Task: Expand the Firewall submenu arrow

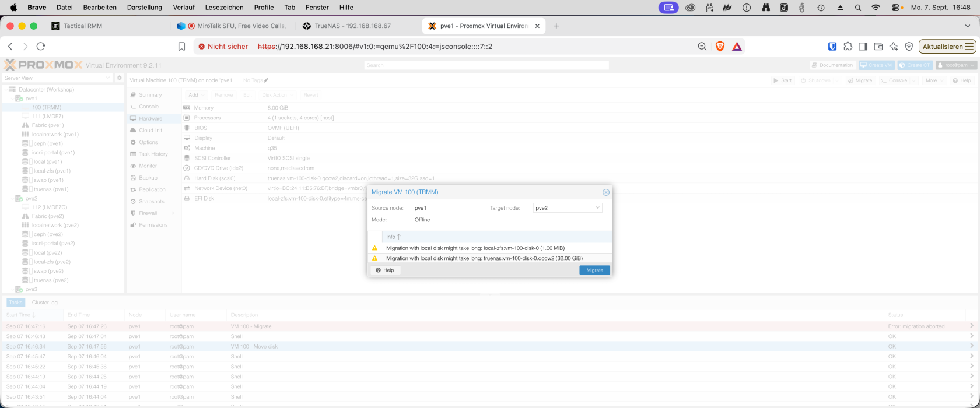Action: click(174, 213)
